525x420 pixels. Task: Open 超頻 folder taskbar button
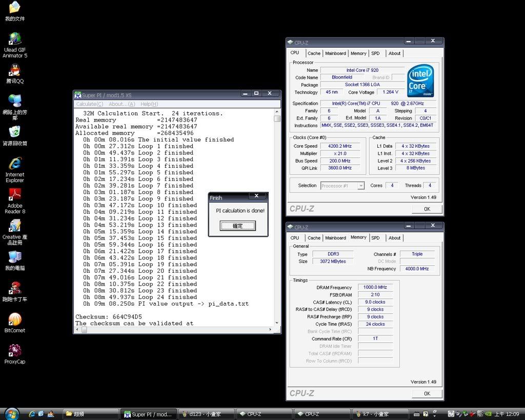[x=90, y=414]
